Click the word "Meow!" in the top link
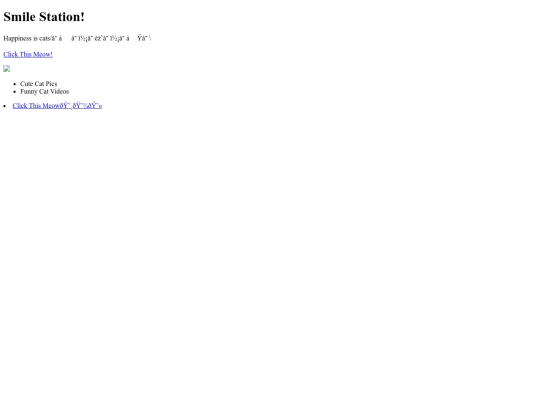The image size is (540, 405). [x=43, y=54]
